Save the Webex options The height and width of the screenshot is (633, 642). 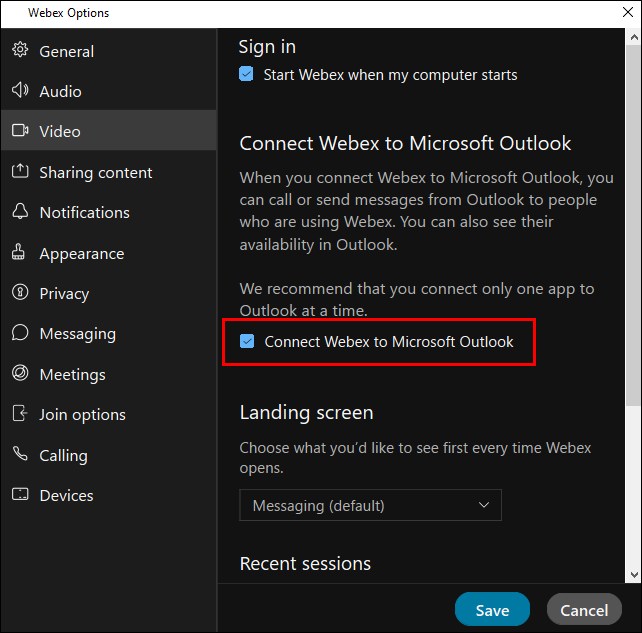coord(492,610)
